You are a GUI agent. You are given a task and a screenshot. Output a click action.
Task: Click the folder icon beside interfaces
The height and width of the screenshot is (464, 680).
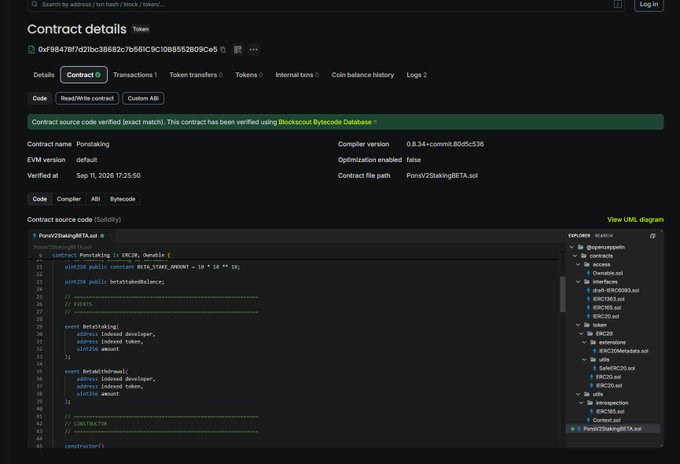click(x=587, y=282)
